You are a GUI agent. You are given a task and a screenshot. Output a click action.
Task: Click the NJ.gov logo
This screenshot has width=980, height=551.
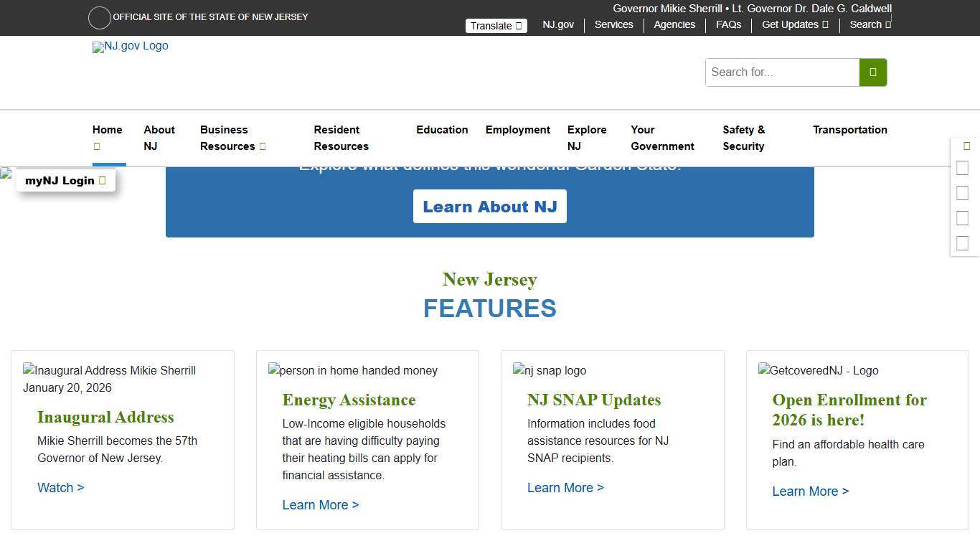pos(130,47)
